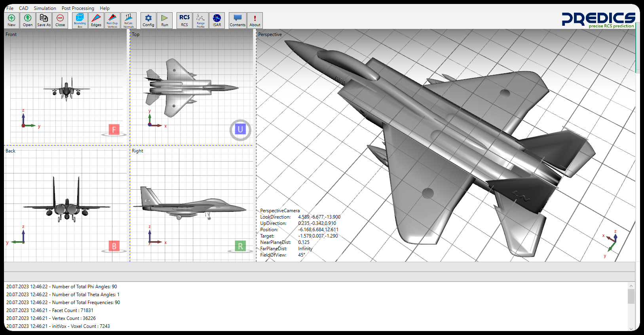The image size is (644, 335).
Task: Click the B view cube in Back viewport
Action: pos(114,246)
